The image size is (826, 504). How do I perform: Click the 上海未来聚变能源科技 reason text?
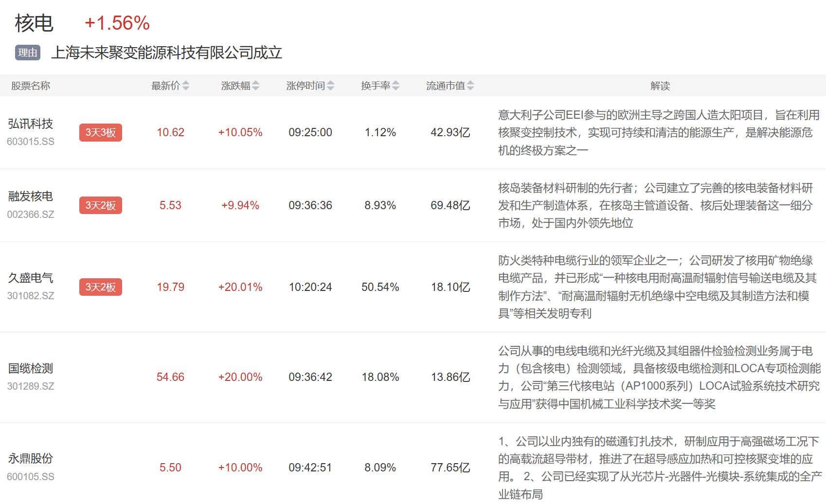[167, 53]
